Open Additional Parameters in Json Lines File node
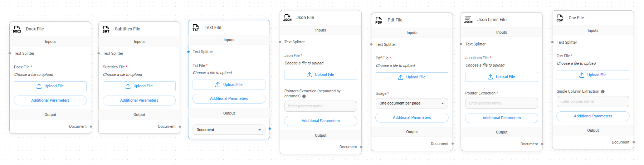Screen dimensions: 644x165 click(x=501, y=118)
